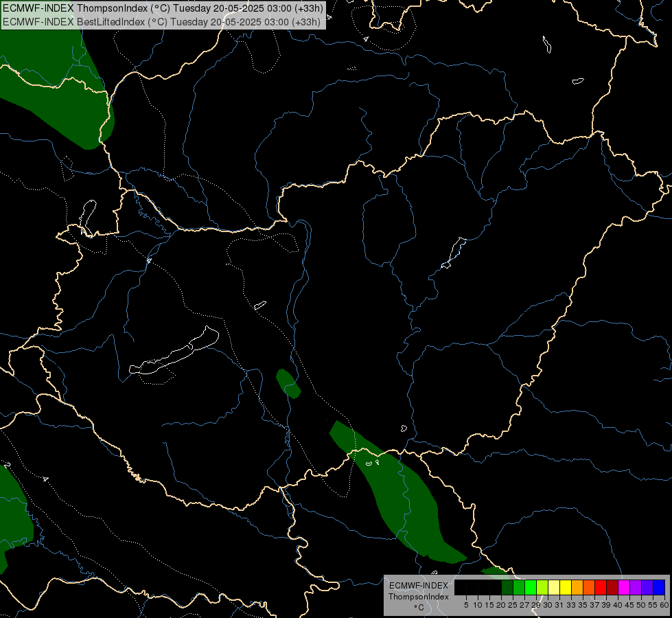Click the ThompsonIndex header line at top
Image resolution: width=672 pixels, height=618 pixels.
click(x=163, y=8)
